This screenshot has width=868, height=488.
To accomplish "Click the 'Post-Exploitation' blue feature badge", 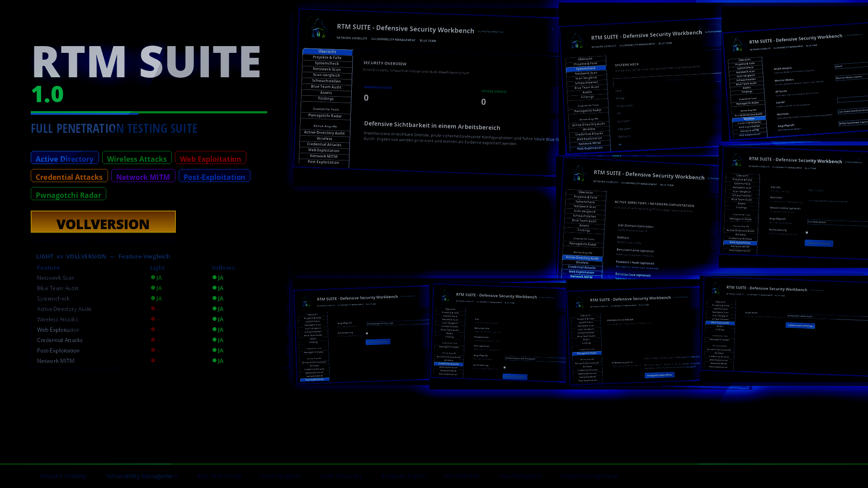I will point(214,176).
